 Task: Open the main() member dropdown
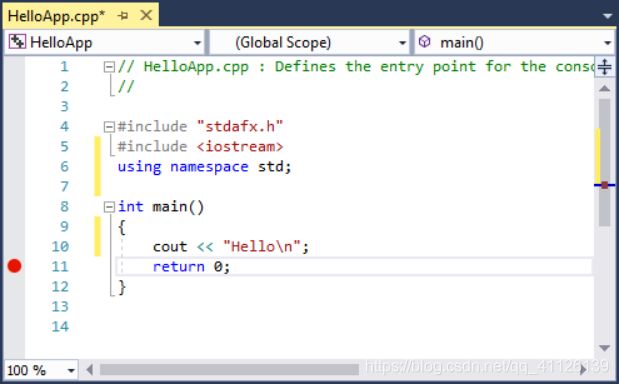(608, 43)
